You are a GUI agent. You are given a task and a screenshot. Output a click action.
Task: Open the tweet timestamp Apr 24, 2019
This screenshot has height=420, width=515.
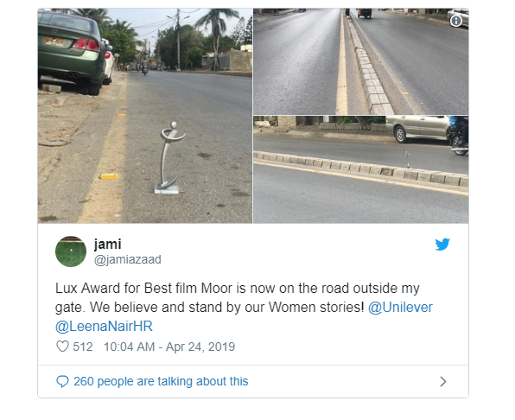pos(169,347)
